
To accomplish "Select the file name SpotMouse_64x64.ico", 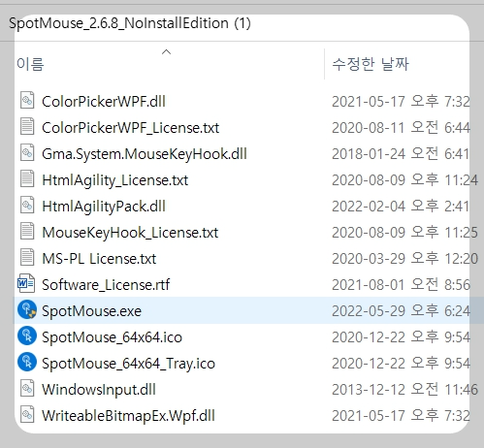I will coord(113,337).
